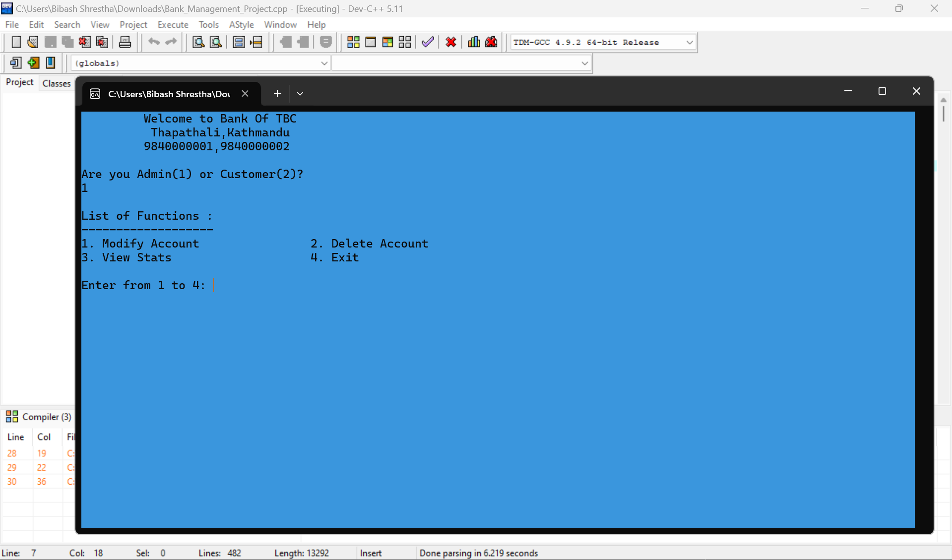
Task: Click the Open file toolbar icon
Action: pyautogui.click(x=33, y=42)
